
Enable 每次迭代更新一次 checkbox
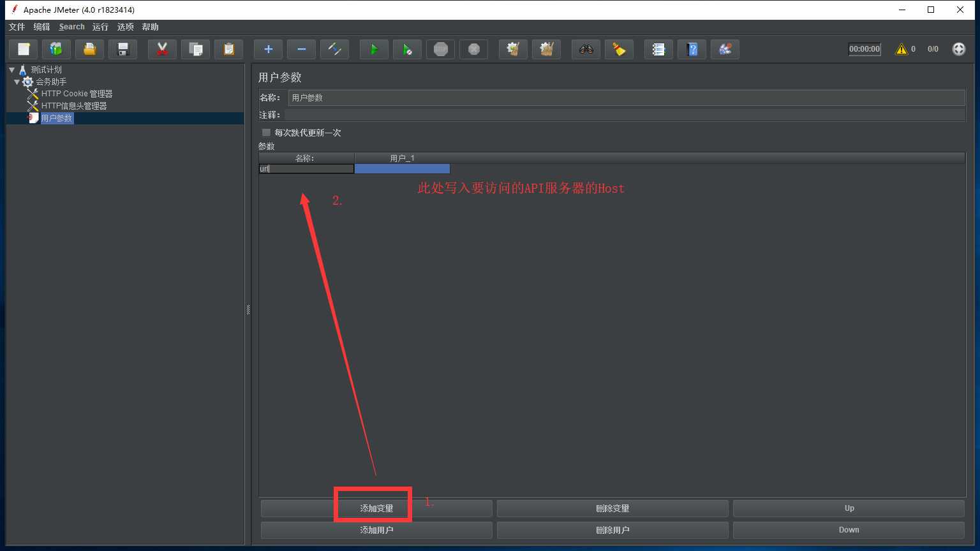point(266,133)
